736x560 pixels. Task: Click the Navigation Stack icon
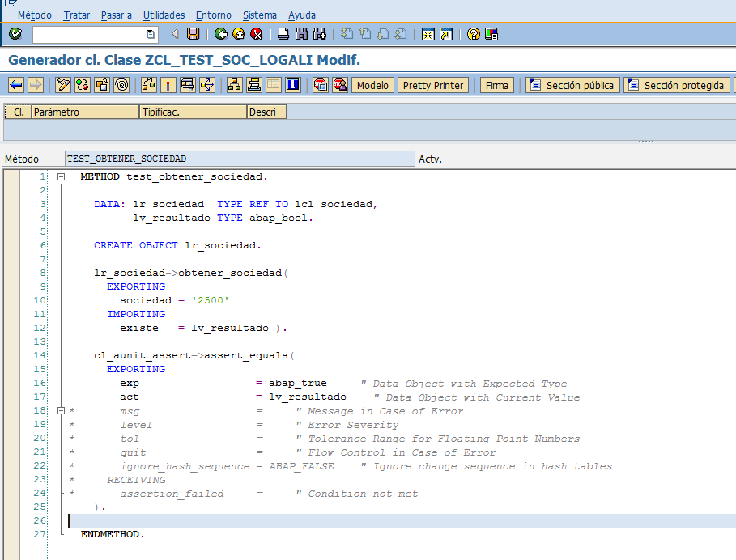[254, 85]
